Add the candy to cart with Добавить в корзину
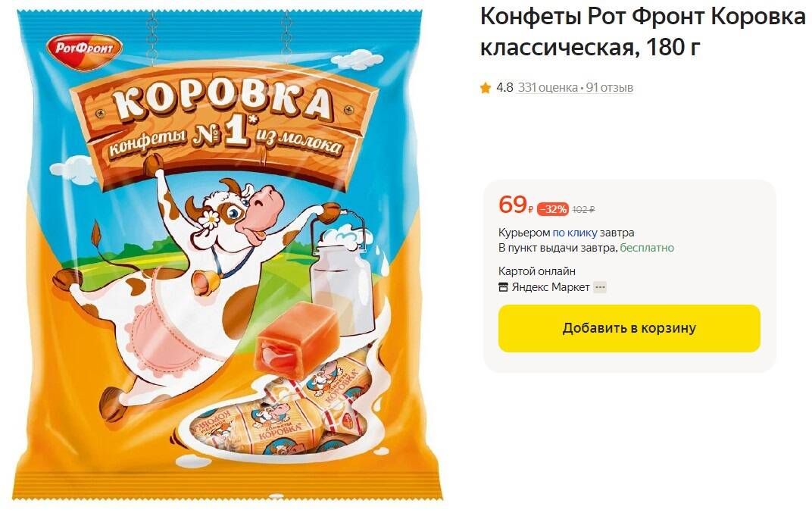The height and width of the screenshot is (513, 812). pos(629,329)
